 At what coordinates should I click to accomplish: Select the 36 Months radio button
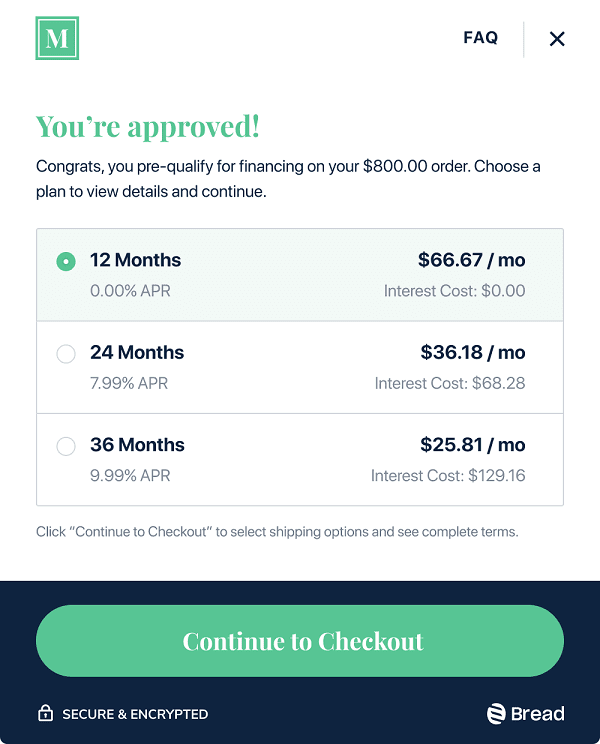(x=66, y=447)
